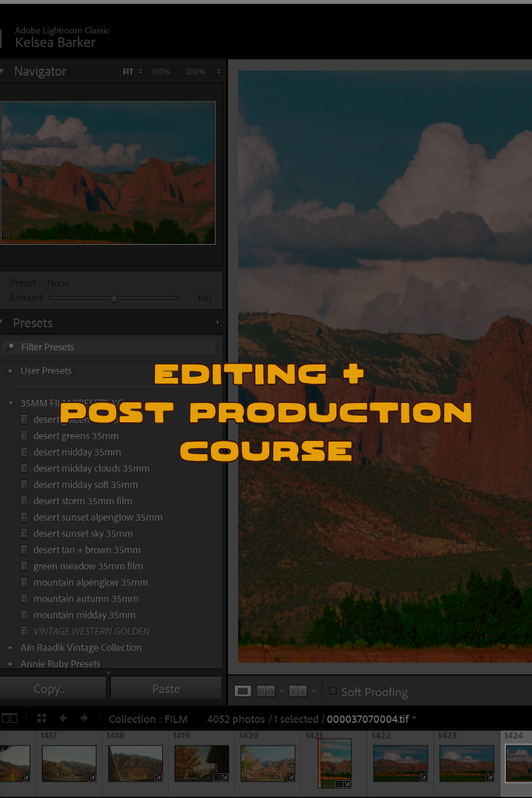
Task: Select filmstrip thumbnail 1418
Action: [136, 763]
